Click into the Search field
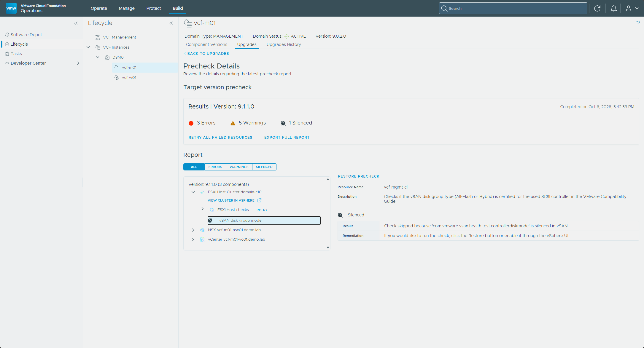 (x=513, y=8)
